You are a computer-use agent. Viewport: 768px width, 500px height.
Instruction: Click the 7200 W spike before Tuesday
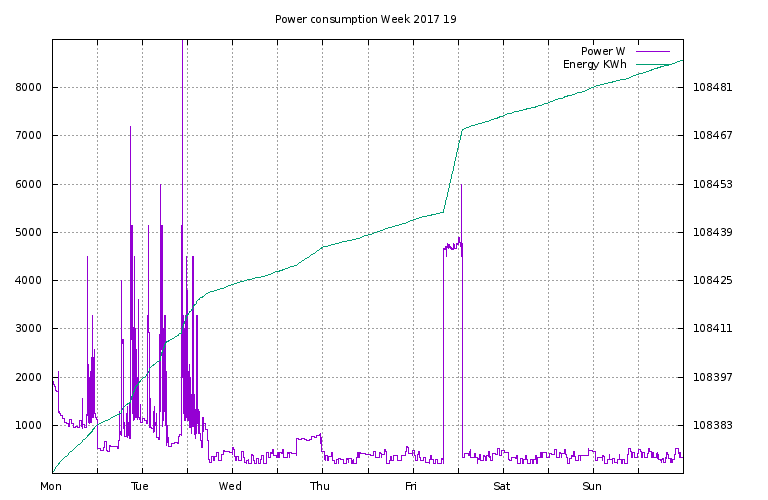130,175
